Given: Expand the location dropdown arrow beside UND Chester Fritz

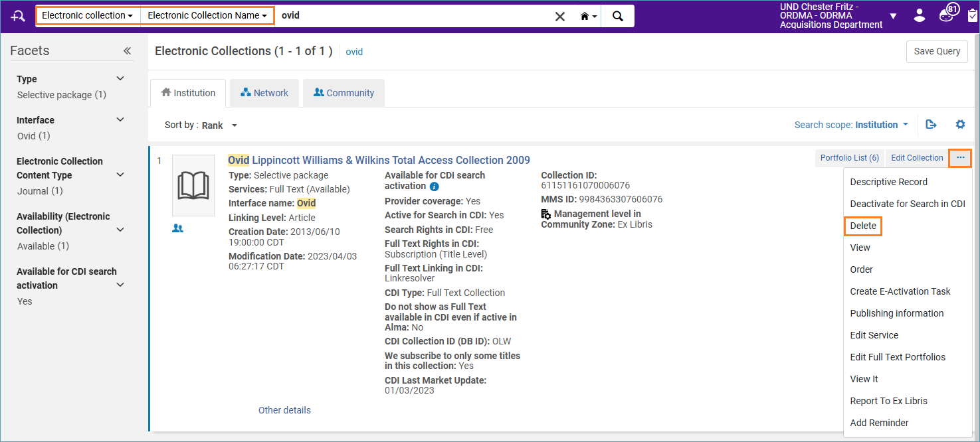Looking at the screenshot, I should point(893,16).
